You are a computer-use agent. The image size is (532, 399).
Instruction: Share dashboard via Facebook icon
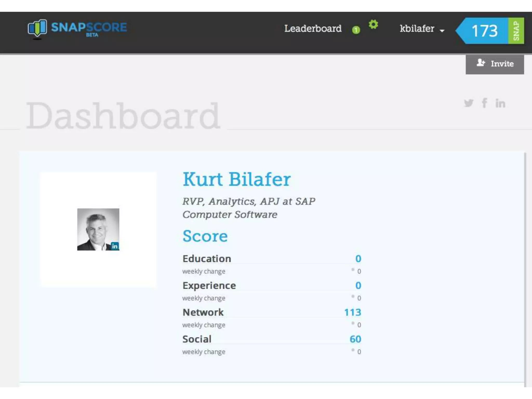484,103
